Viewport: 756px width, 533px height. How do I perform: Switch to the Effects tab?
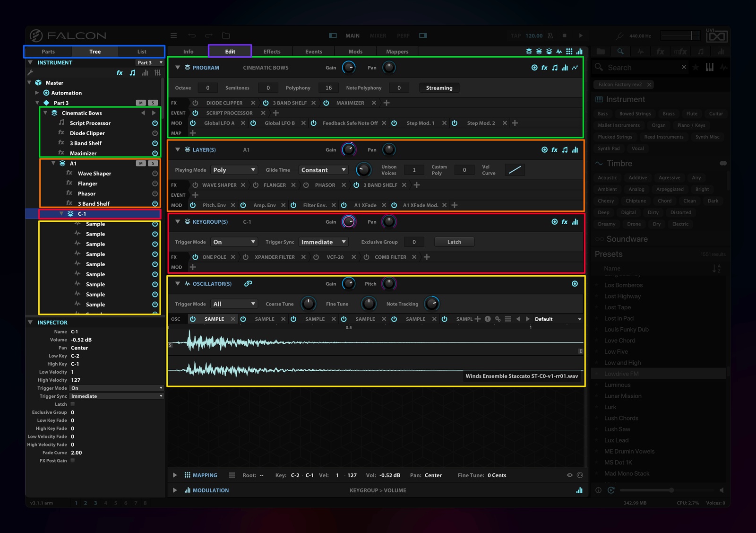tap(272, 52)
